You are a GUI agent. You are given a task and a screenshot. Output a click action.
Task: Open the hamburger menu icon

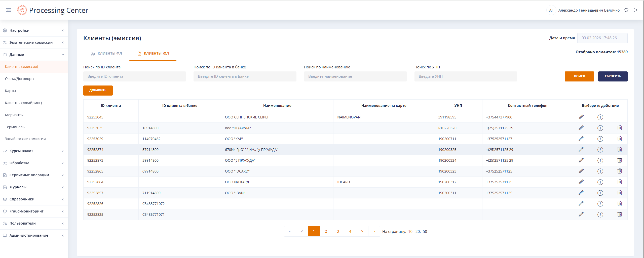(9, 10)
